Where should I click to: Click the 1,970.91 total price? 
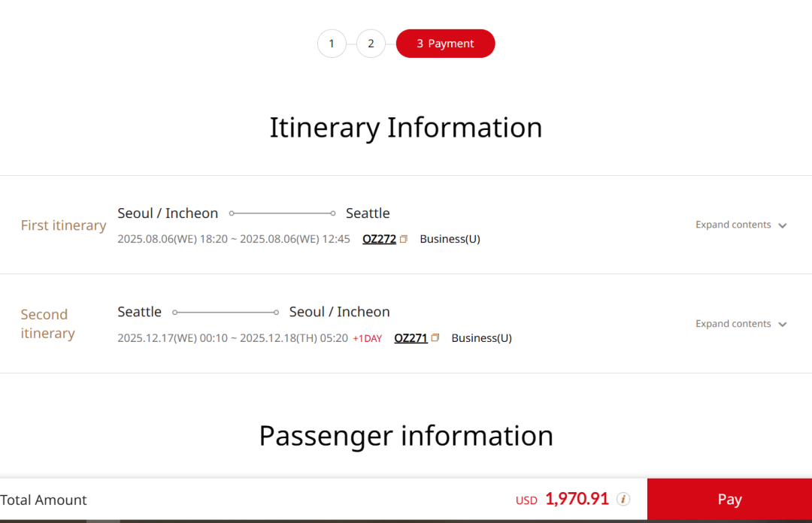[577, 499]
